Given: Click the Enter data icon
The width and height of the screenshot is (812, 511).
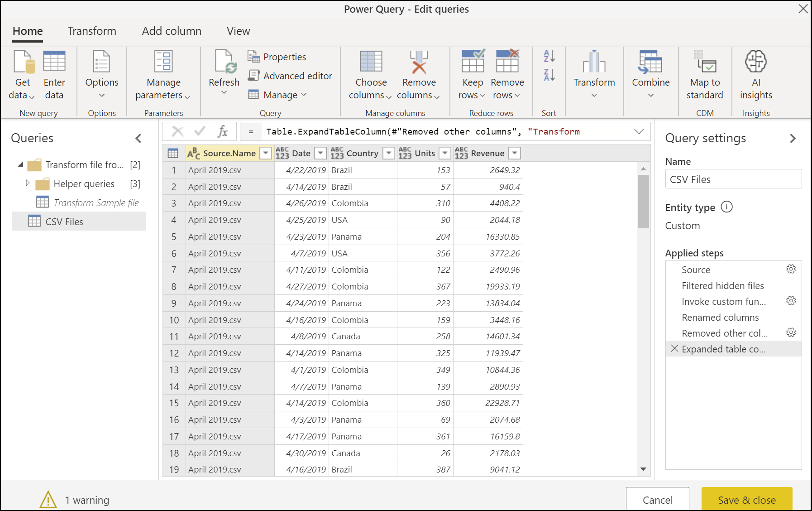Looking at the screenshot, I should pyautogui.click(x=54, y=62).
